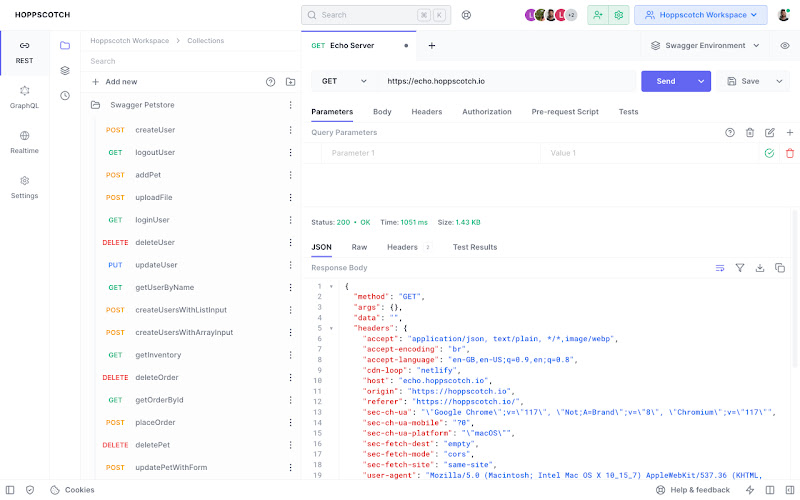The width and height of the screenshot is (800, 500).
Task: Toggle environment preview eye icon
Action: [x=785, y=45]
